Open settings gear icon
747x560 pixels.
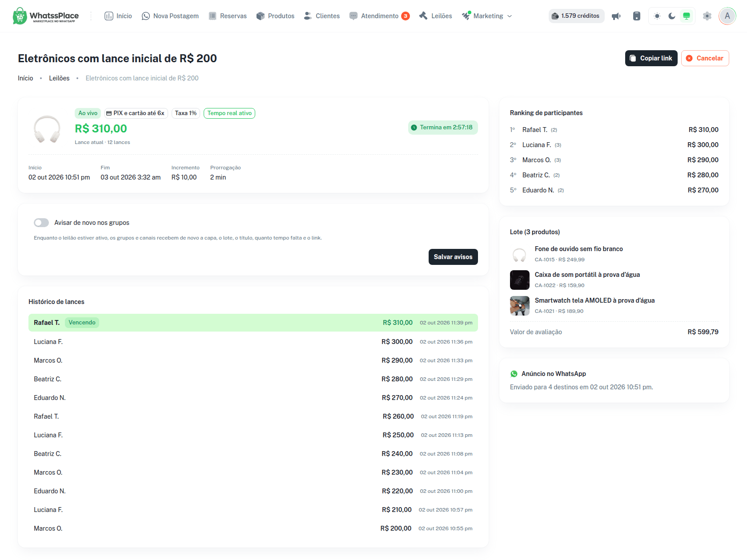click(707, 16)
